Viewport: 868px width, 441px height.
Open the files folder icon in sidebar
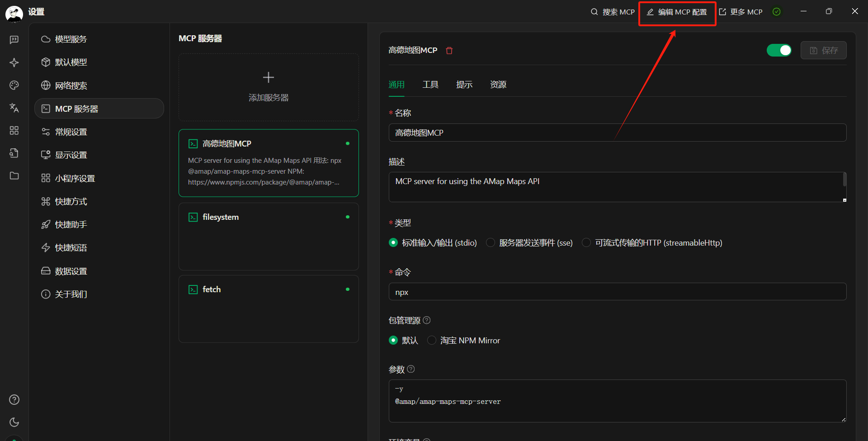14,175
